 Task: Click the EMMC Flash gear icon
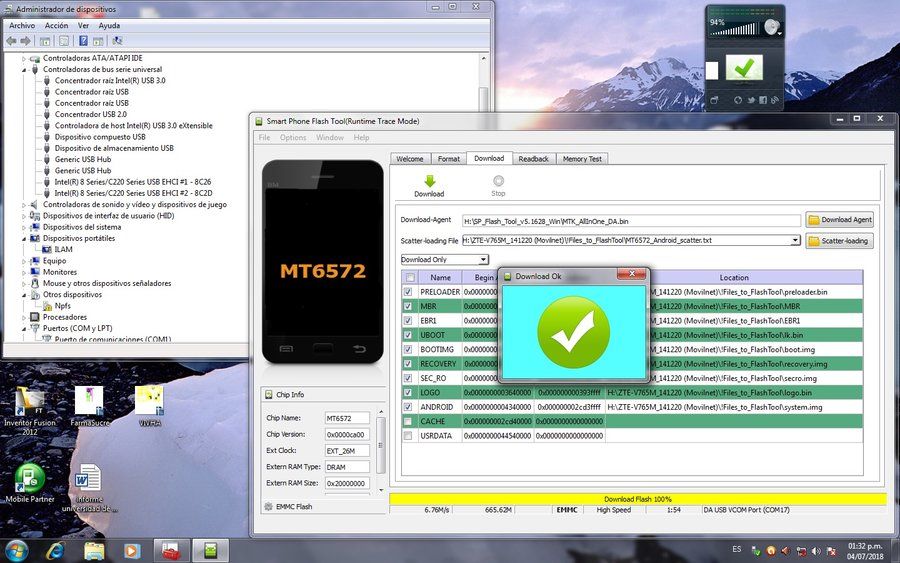point(268,506)
